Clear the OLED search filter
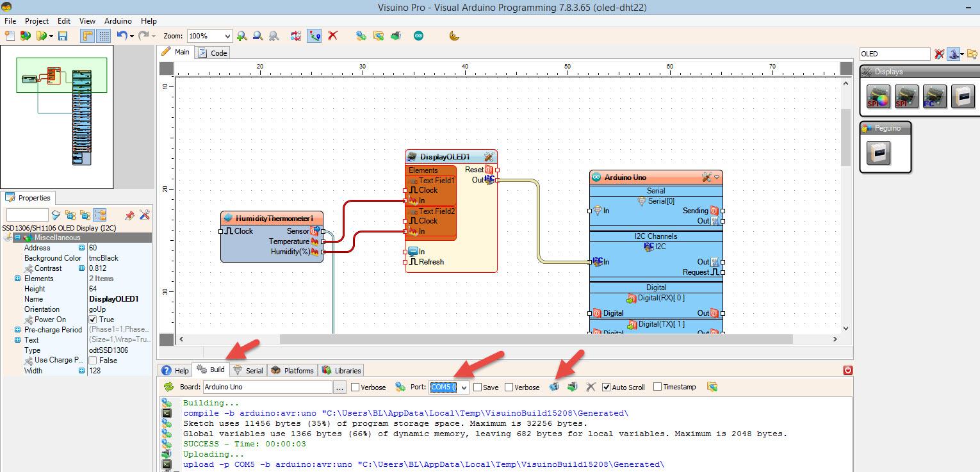The width and height of the screenshot is (980, 472). tap(939, 54)
